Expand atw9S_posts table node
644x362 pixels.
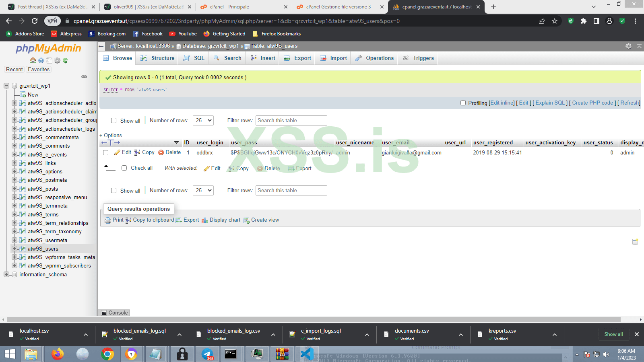click(14, 189)
